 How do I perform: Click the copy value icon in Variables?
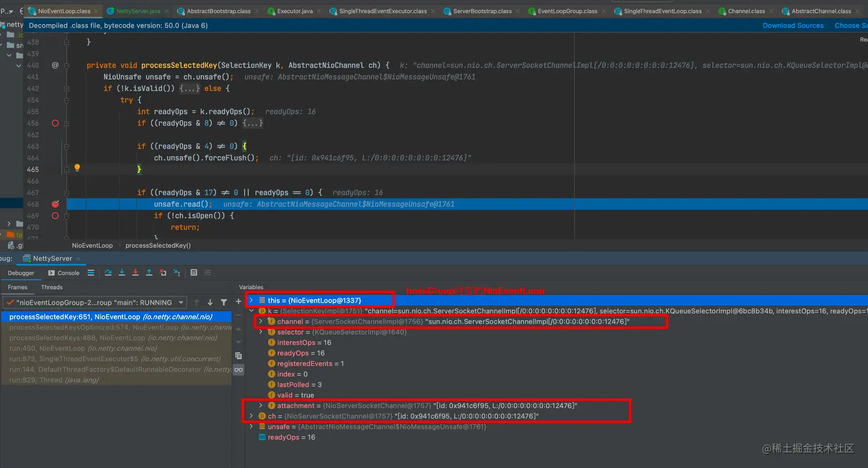[x=238, y=356]
